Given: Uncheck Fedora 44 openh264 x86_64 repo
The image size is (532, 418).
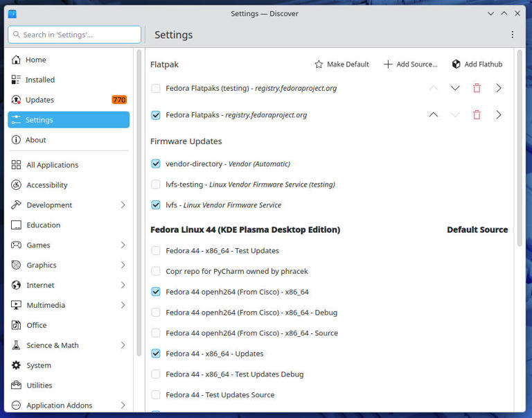Looking at the screenshot, I should pyautogui.click(x=156, y=292).
